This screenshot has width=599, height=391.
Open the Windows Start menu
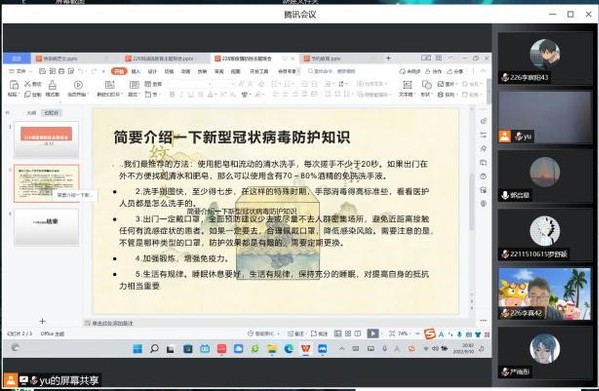(x=138, y=348)
